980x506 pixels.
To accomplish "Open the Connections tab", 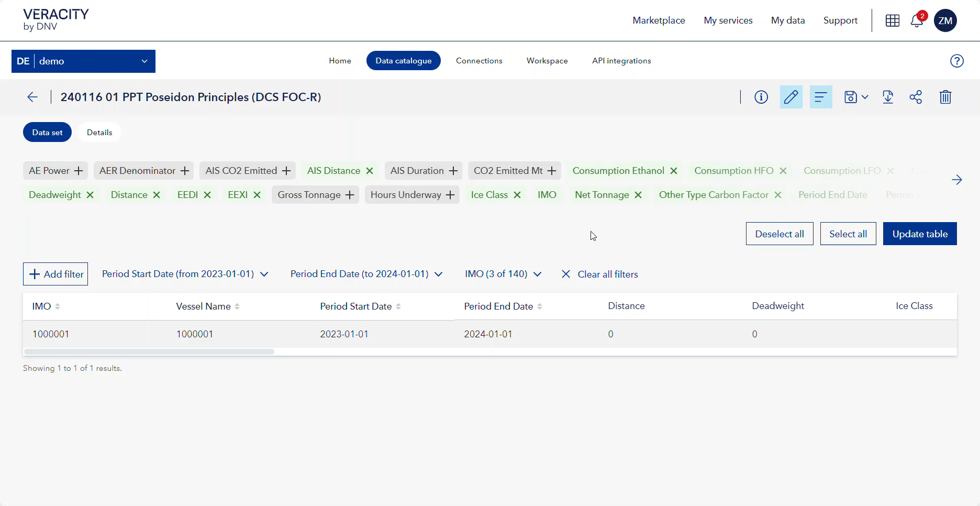I will tap(479, 61).
